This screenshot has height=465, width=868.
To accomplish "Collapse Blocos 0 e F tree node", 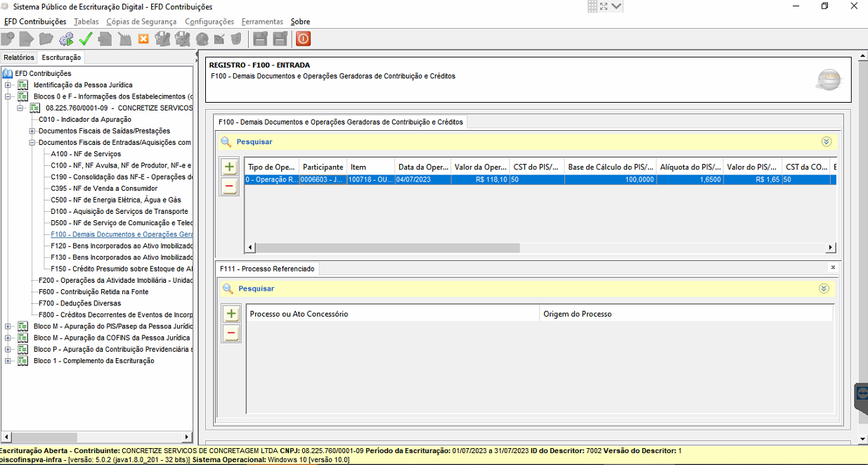I will 8,96.
